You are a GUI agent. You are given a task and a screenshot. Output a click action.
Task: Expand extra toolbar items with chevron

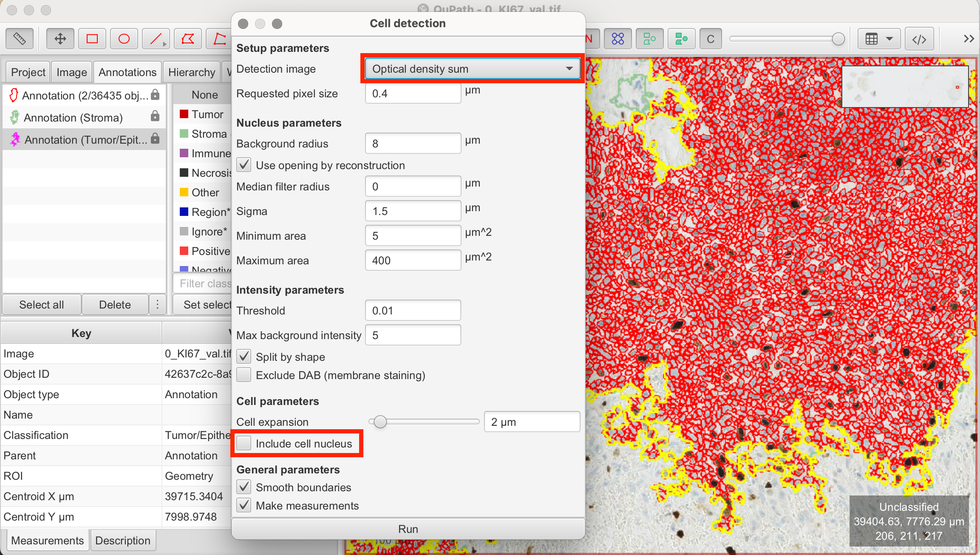tap(969, 39)
